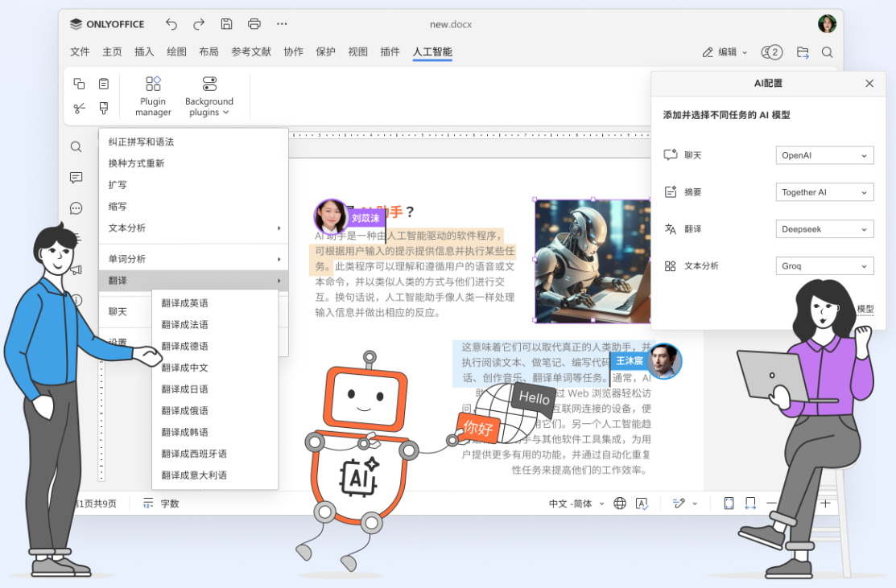The width and height of the screenshot is (896, 588).
Task: Switch to the 参考文献 tab
Action: (251, 52)
